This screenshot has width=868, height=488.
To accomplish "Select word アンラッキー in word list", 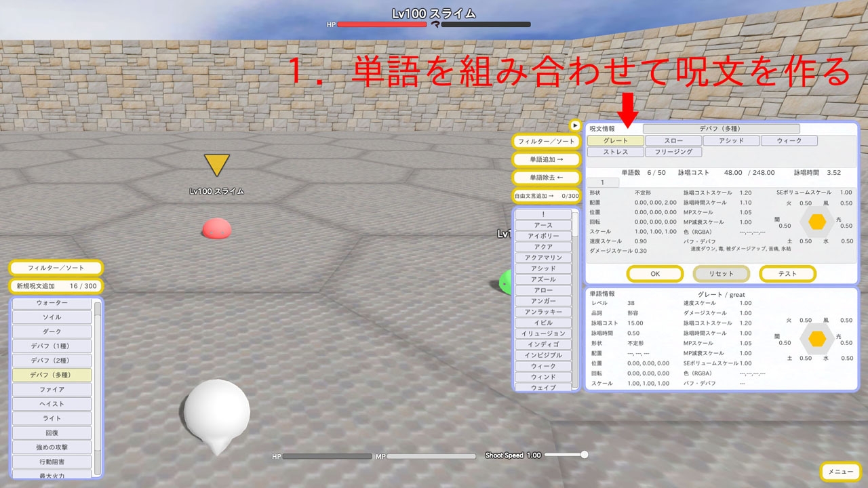I will (543, 312).
